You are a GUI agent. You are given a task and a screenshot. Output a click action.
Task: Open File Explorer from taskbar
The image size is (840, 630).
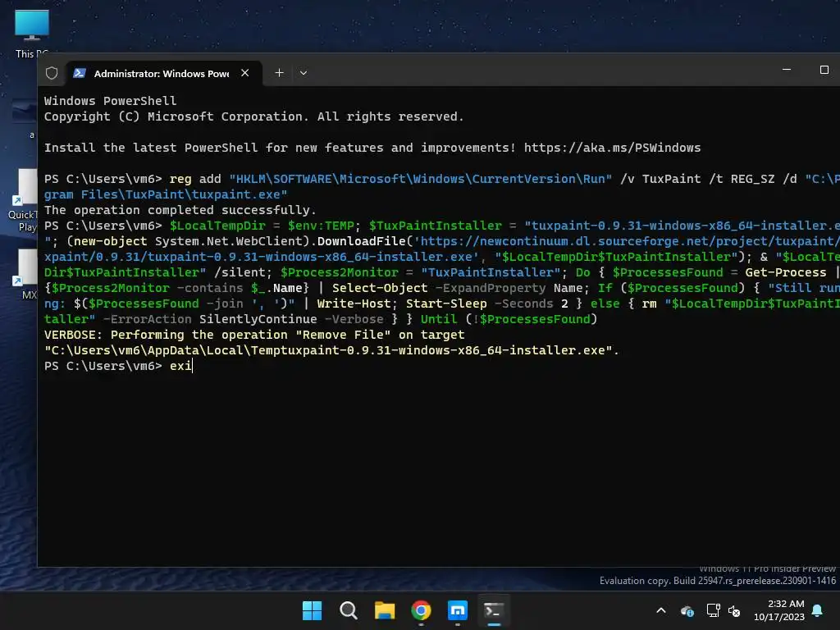385,610
